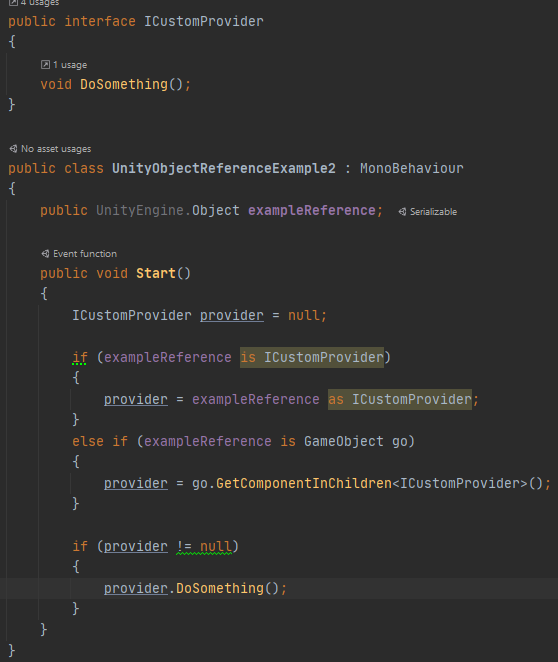558x662 pixels.
Task: Click the Unity icon beside "Event function"
Action: pyautogui.click(x=45, y=254)
